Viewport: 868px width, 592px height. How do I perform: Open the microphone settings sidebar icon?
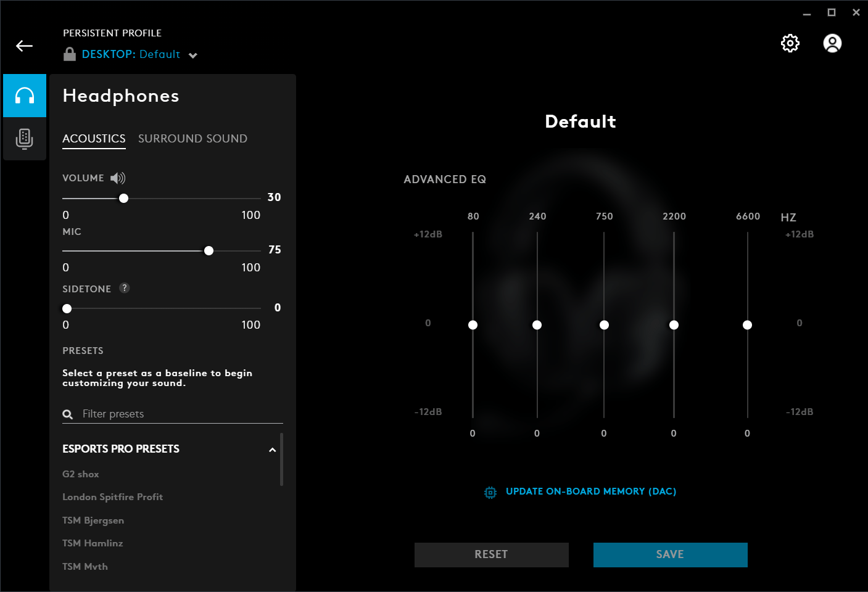[x=25, y=139]
